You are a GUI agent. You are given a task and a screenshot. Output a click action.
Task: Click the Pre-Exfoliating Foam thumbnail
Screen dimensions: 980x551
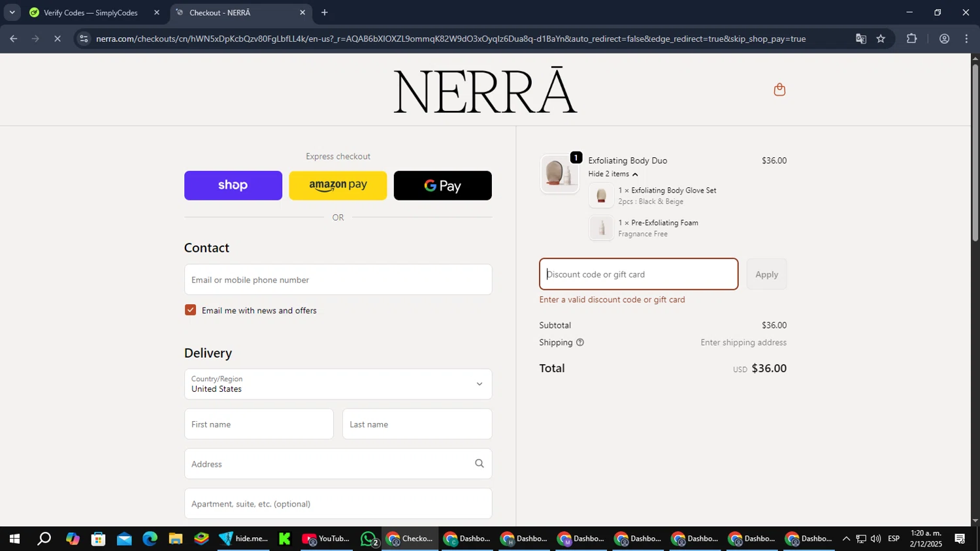tap(601, 228)
